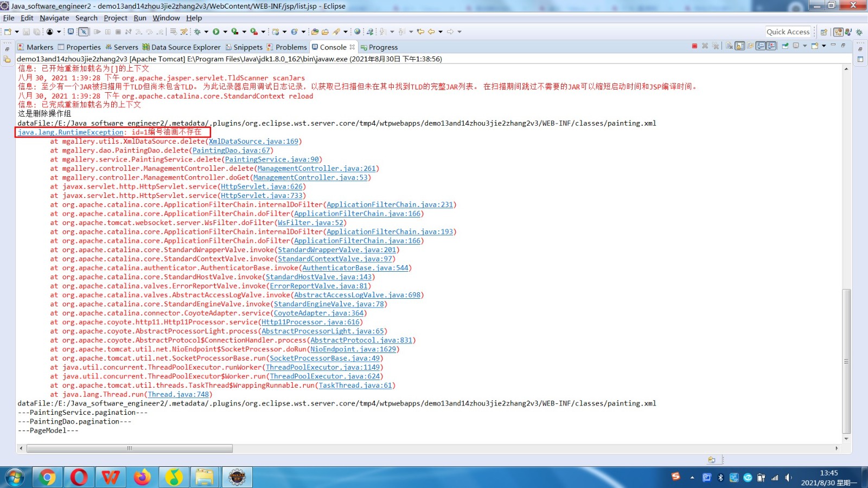Toggle Scroll Lock in the Console toolbar
868x488 pixels.
click(x=740, y=46)
